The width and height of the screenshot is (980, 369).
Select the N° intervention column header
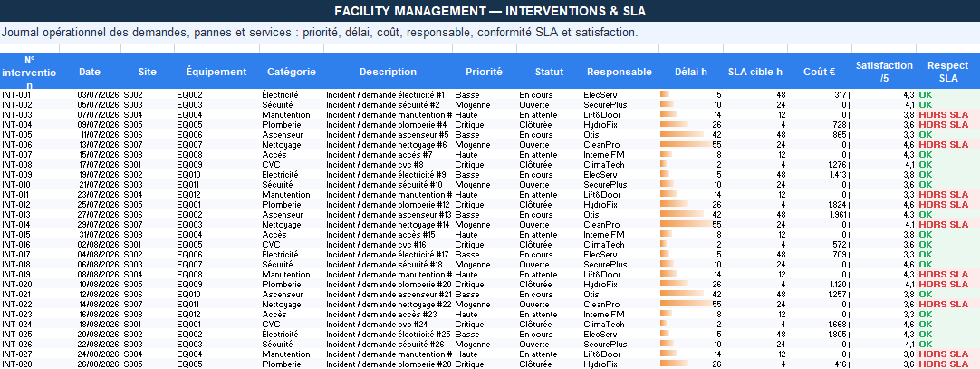coord(29,72)
